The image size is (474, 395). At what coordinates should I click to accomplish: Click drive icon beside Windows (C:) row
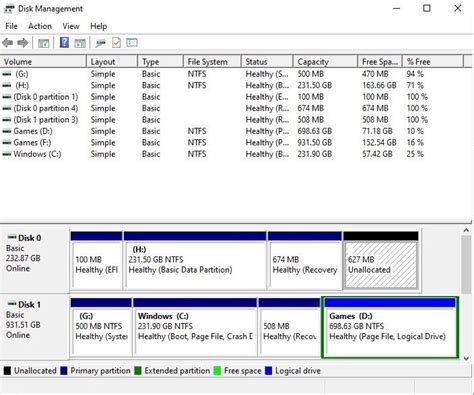coord(7,154)
